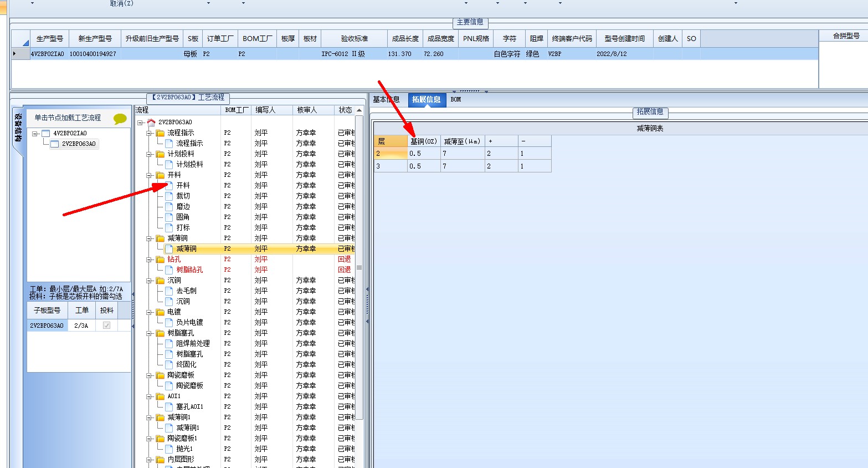Click the 型号创建时间 column header
The width and height of the screenshot is (868, 468).
coord(624,38)
